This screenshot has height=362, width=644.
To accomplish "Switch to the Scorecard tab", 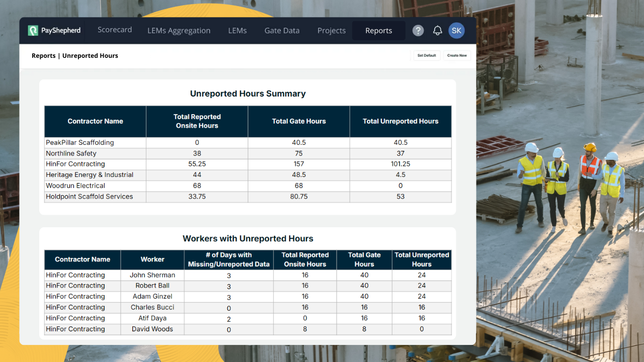I will [x=115, y=30].
